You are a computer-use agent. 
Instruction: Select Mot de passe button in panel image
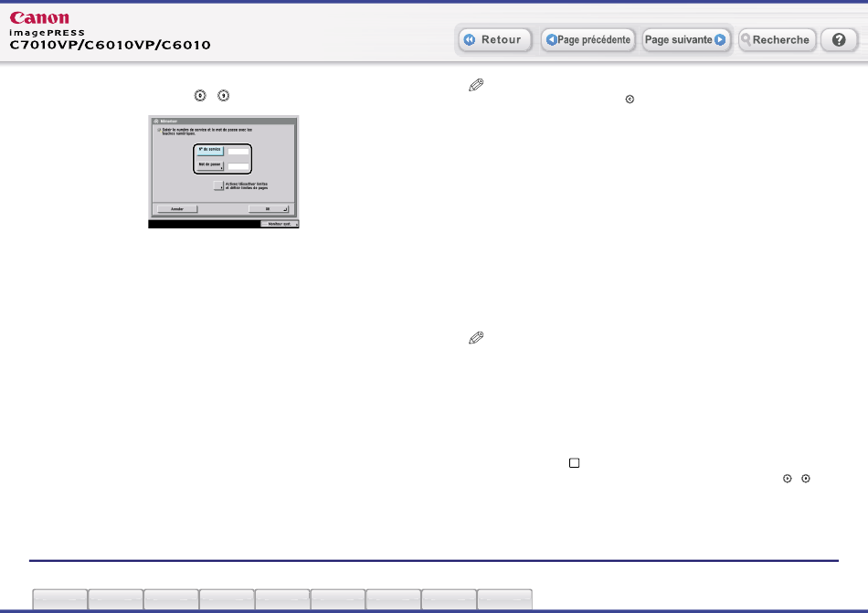[210, 165]
